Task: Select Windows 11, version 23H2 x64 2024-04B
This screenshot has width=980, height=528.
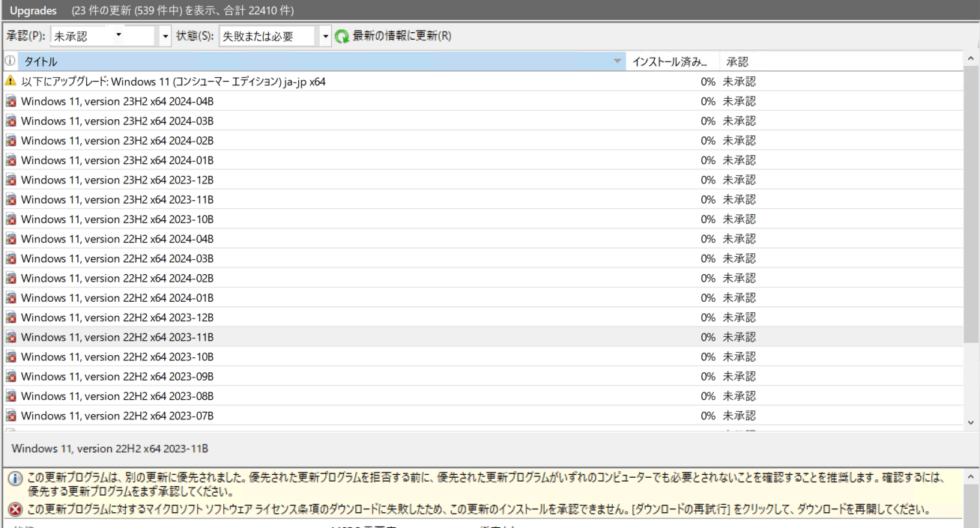Action: (483, 101)
